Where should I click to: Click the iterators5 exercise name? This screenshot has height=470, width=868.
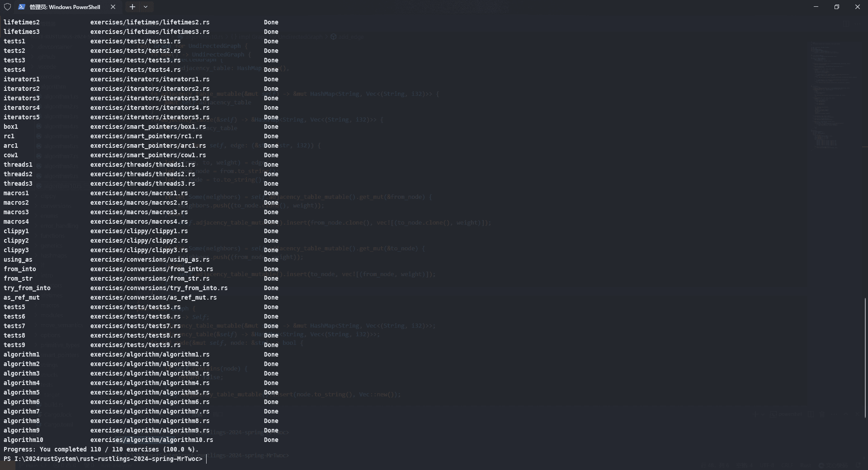[x=22, y=117]
